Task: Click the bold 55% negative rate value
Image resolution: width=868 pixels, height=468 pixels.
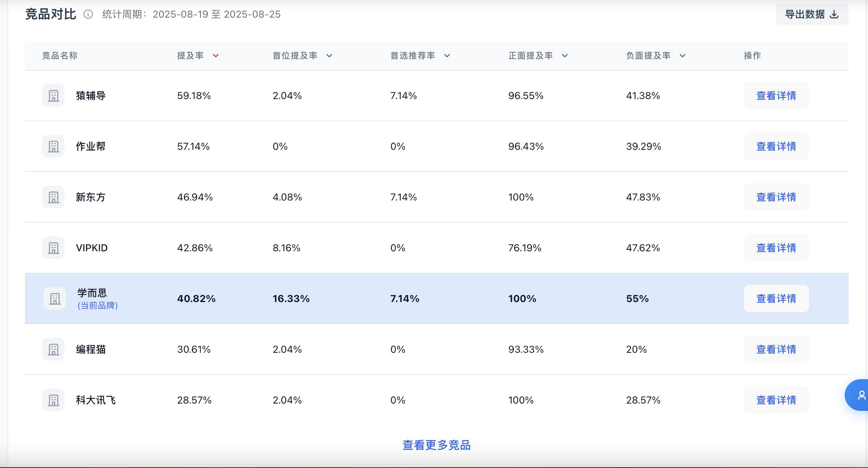Action: point(638,298)
